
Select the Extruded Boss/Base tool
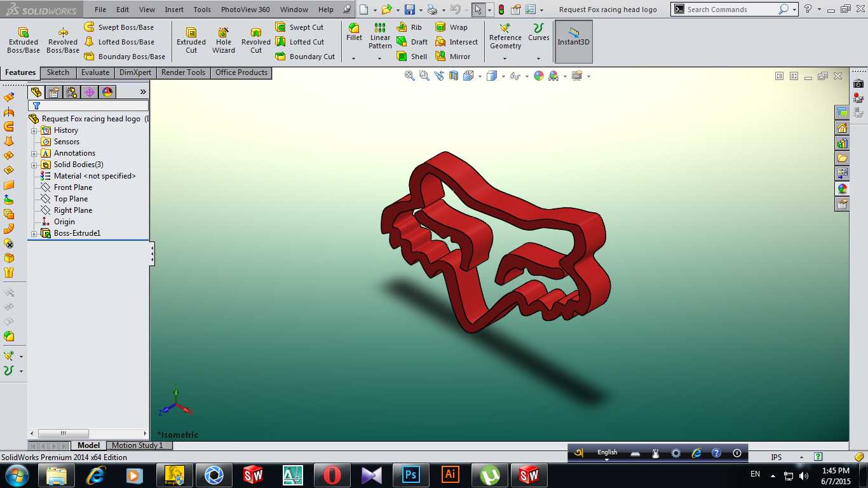[24, 41]
